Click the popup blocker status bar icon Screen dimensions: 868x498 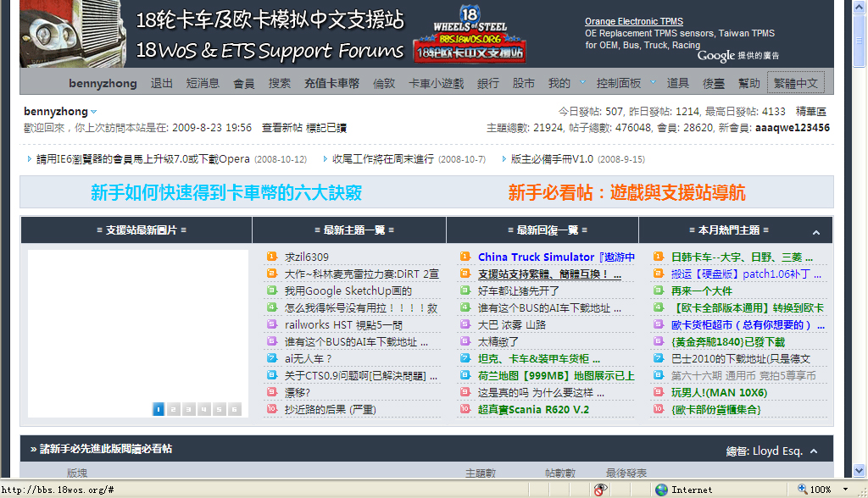(x=599, y=490)
